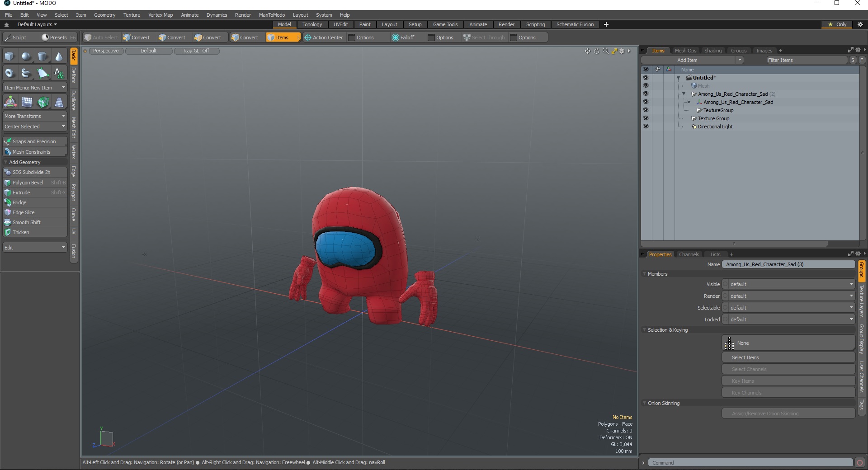Add new tab in the Items panel

780,51
